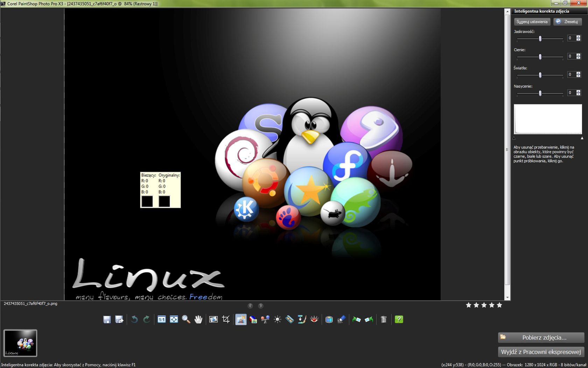
Task: Click Pobierz zdjęcia button
Action: click(x=541, y=338)
